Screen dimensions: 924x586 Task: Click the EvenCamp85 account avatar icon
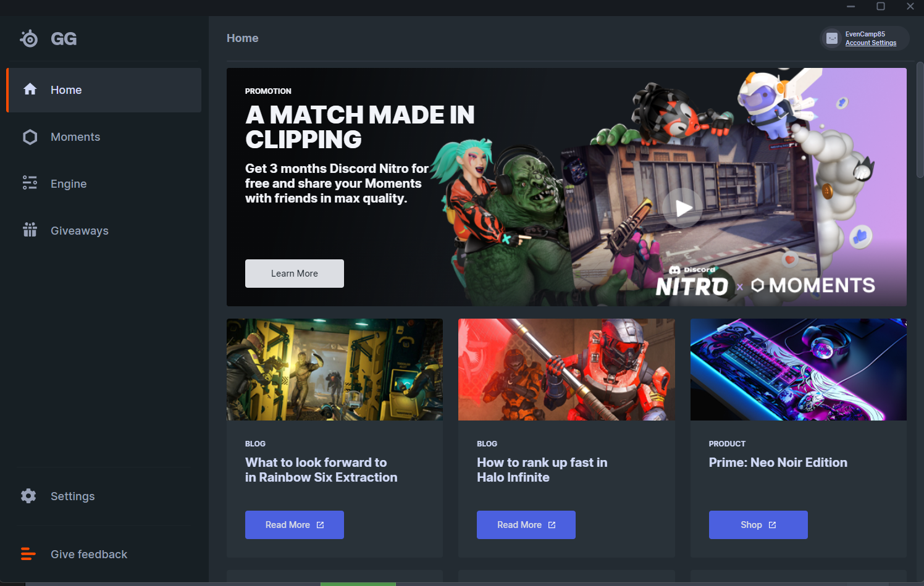click(832, 38)
